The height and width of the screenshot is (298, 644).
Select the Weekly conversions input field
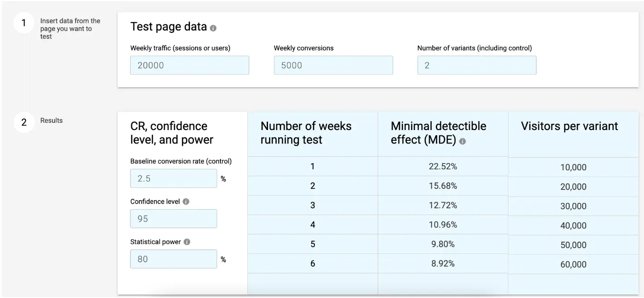(333, 65)
